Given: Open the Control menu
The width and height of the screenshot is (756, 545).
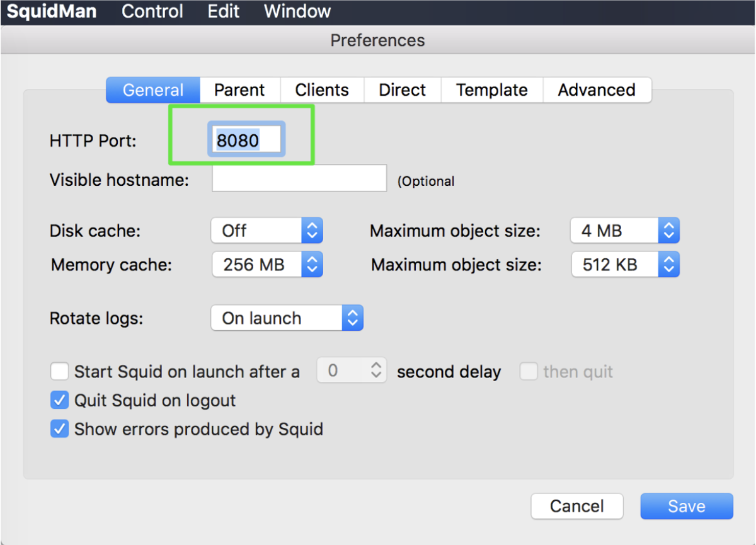Looking at the screenshot, I should point(152,11).
